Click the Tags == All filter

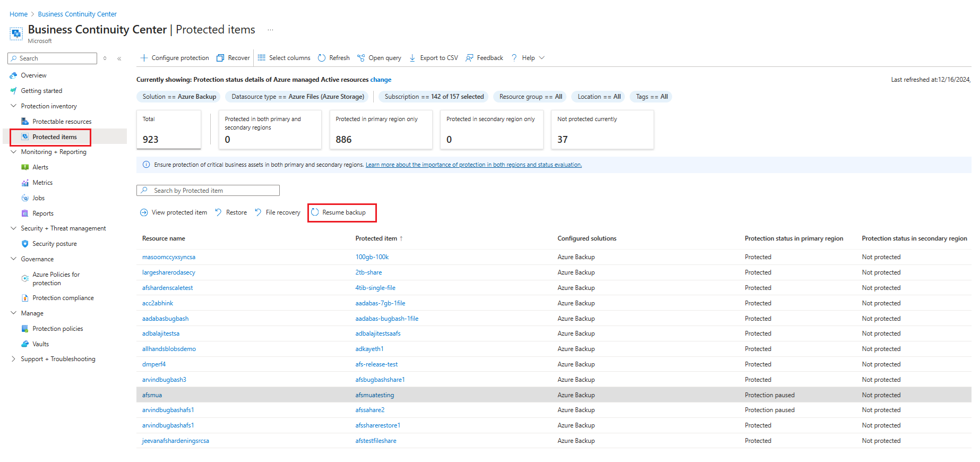[651, 97]
